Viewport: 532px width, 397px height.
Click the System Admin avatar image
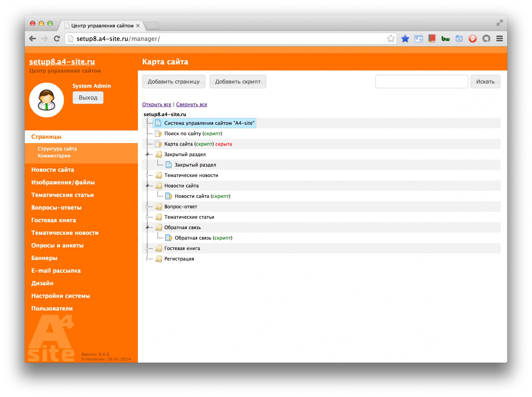click(x=46, y=100)
